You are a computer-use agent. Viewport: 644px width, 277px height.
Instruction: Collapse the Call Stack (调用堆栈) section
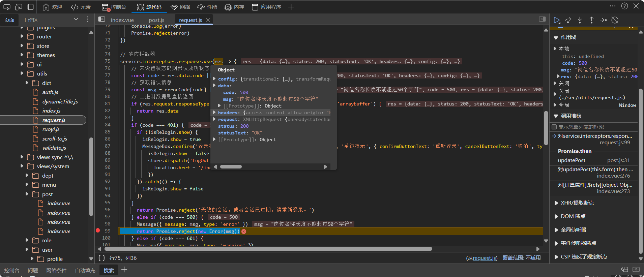tap(556, 116)
